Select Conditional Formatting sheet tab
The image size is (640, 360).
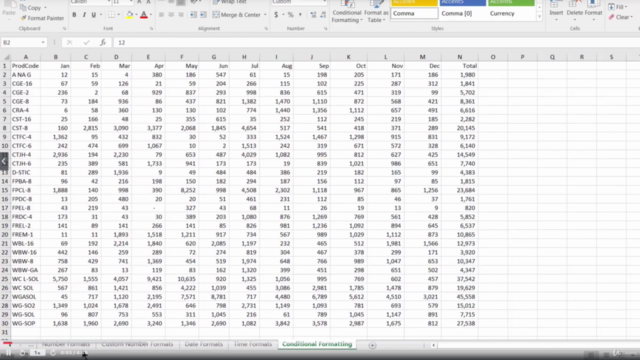click(317, 344)
